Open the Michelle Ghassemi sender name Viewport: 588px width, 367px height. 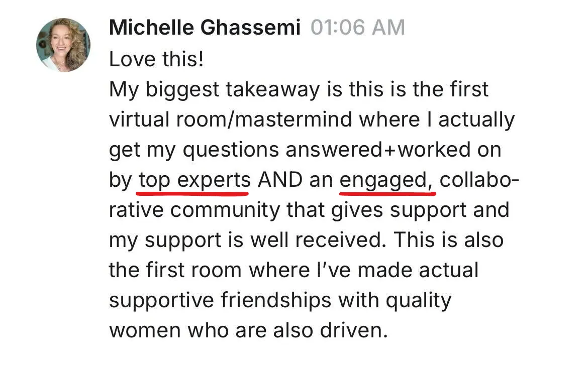(205, 28)
